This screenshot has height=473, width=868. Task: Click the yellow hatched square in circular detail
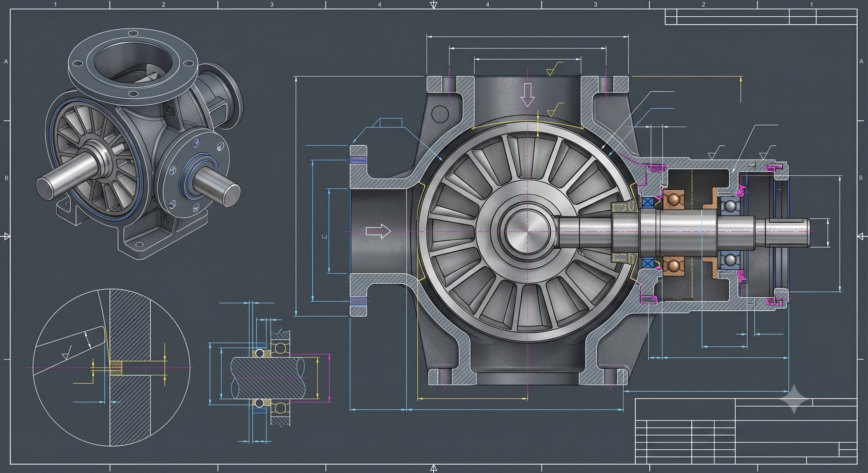pyautogui.click(x=116, y=368)
